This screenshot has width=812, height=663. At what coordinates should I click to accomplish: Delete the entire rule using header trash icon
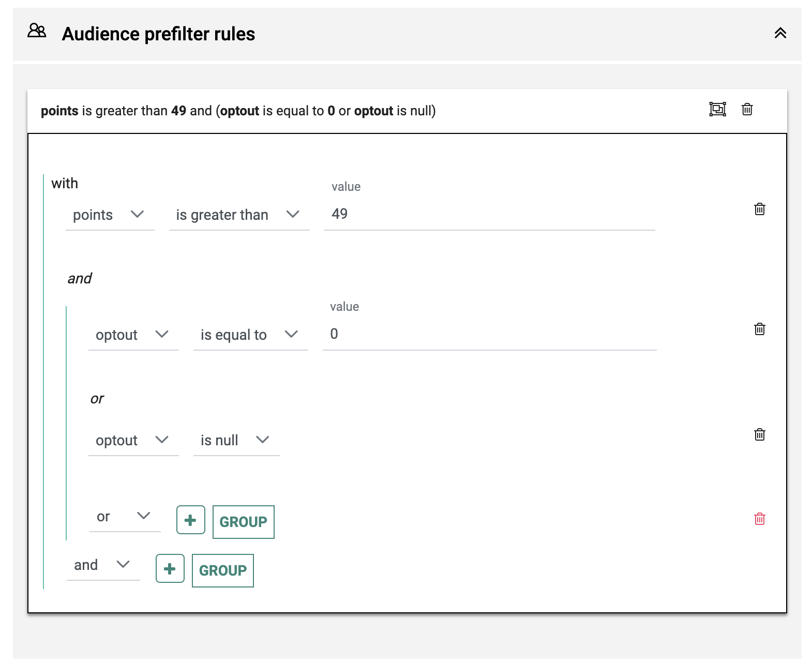pyautogui.click(x=747, y=109)
